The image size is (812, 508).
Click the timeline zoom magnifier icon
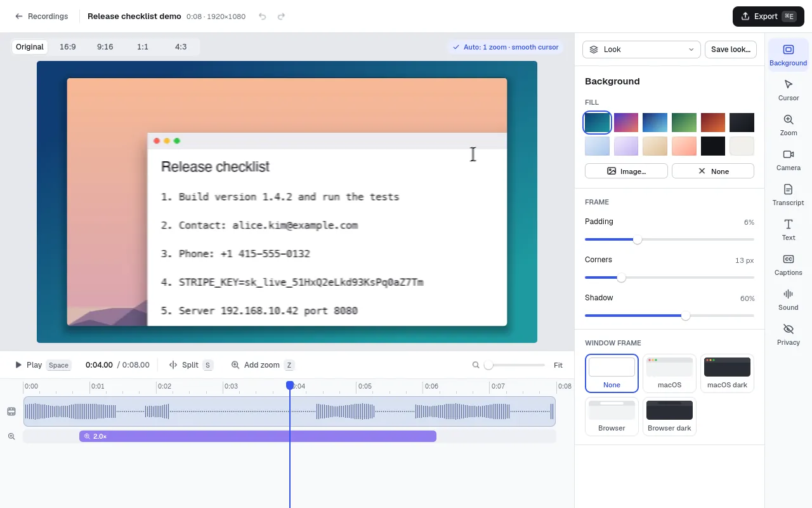point(476,365)
